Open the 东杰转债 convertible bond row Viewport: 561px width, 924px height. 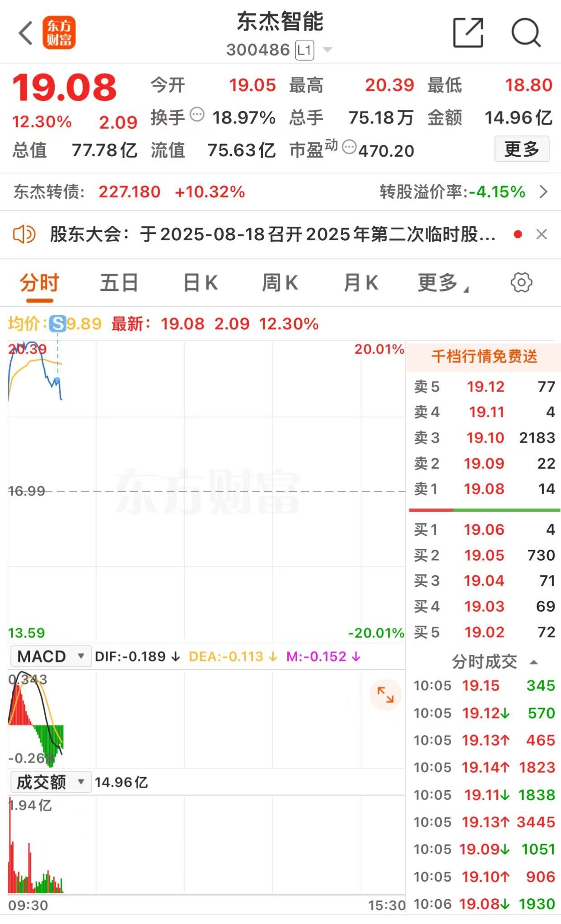point(280,192)
